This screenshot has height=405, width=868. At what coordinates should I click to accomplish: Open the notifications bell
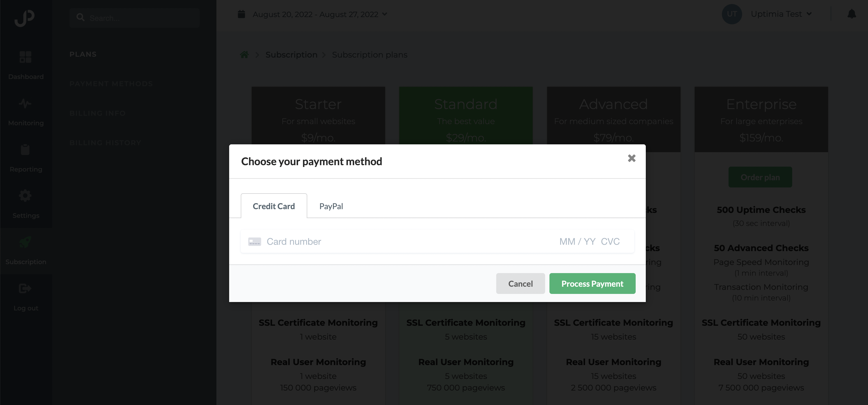click(852, 14)
